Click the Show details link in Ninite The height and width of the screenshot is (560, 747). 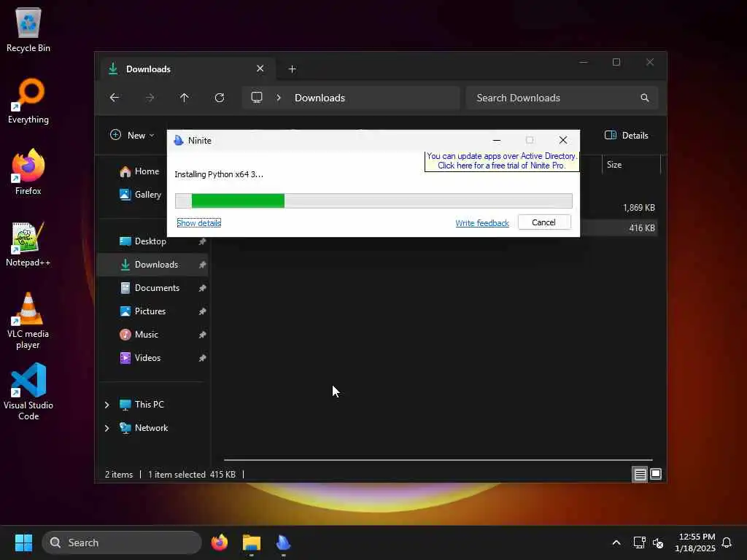click(198, 223)
